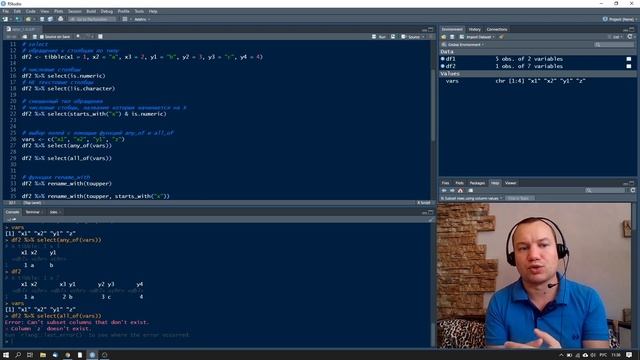Focus the Environment search field
Viewport: 640px width, 360px height.
614,44
